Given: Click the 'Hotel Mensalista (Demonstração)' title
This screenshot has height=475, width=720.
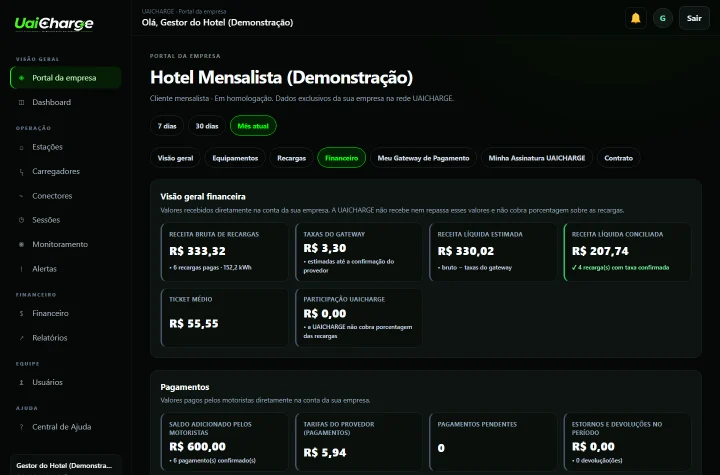Looking at the screenshot, I should [x=281, y=77].
